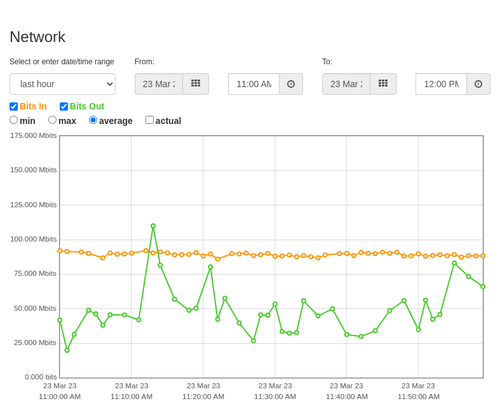
Task: Open the 'last hour' range dropdown
Action: (x=62, y=84)
